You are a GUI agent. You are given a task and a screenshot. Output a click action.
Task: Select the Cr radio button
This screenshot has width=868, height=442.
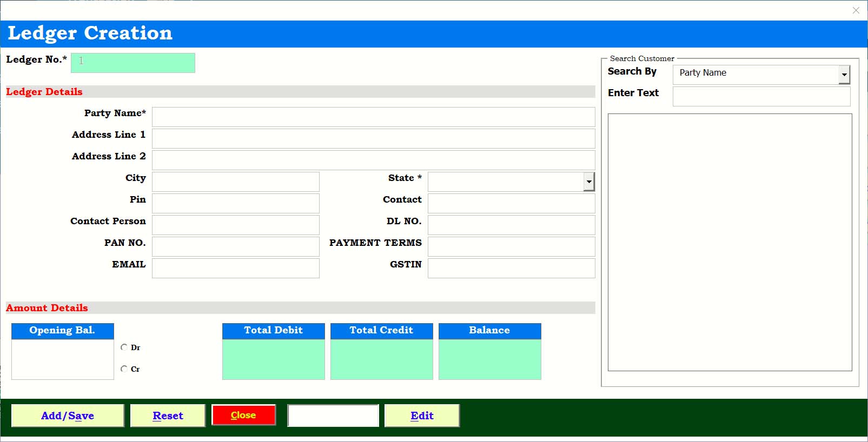coord(124,369)
